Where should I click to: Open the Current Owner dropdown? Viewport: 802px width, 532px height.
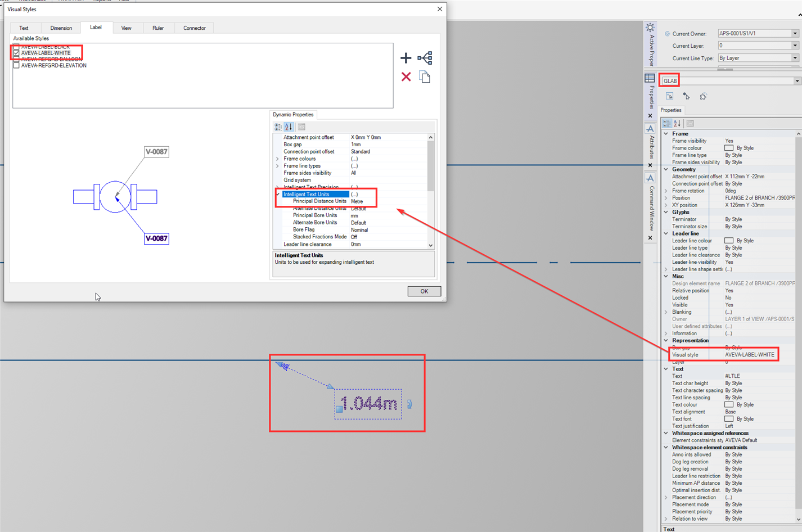click(795, 33)
